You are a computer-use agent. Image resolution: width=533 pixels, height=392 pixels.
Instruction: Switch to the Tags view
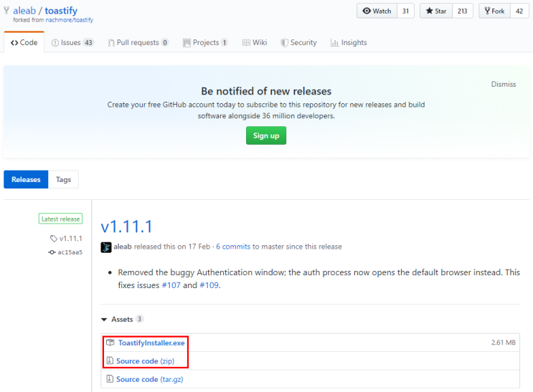click(64, 179)
